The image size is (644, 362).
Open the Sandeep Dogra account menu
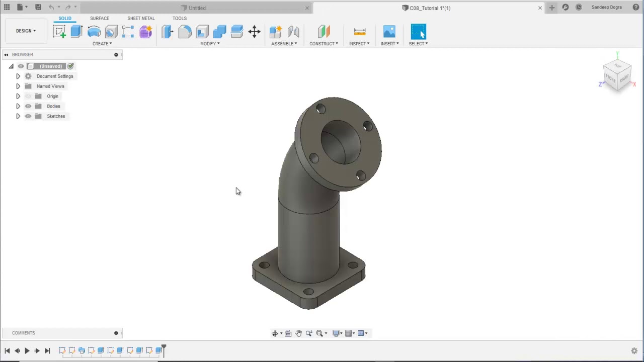tap(607, 8)
